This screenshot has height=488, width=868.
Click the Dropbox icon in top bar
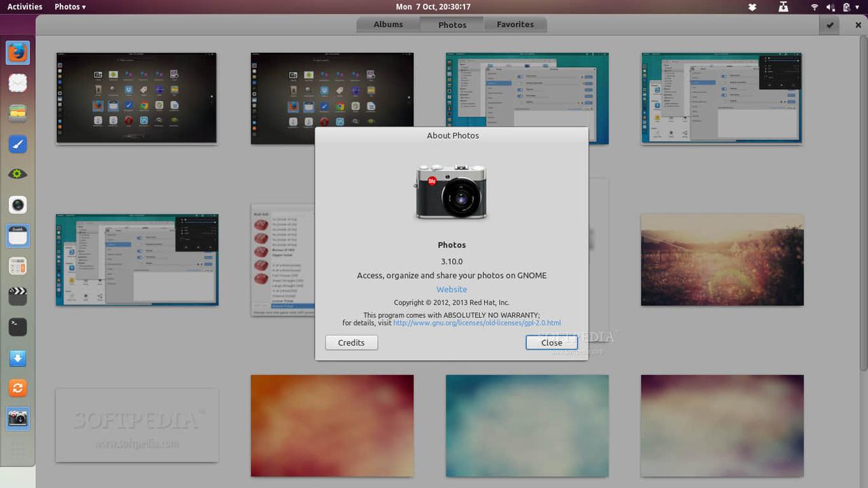(751, 7)
